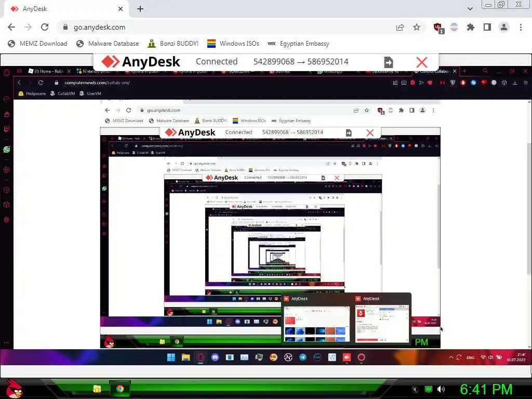Open the UserVM bookmark in Opera
Image resolution: width=532 pixels, height=399 pixels.
[90, 94]
